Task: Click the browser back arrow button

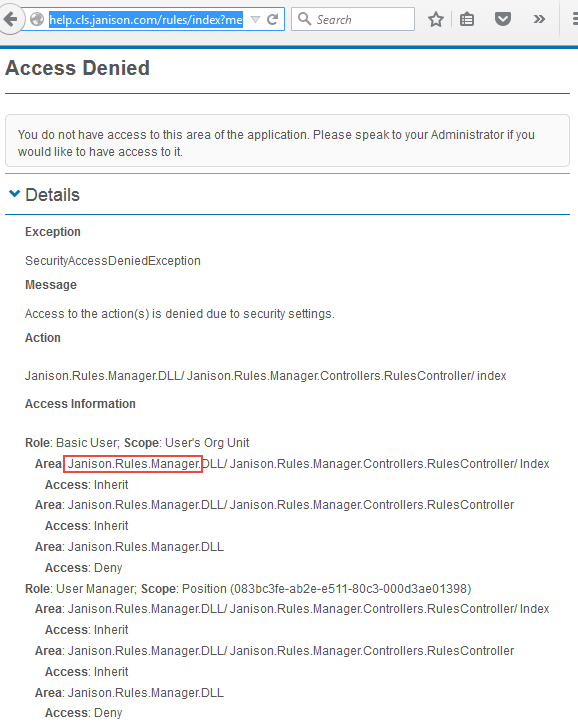Action: [10, 19]
